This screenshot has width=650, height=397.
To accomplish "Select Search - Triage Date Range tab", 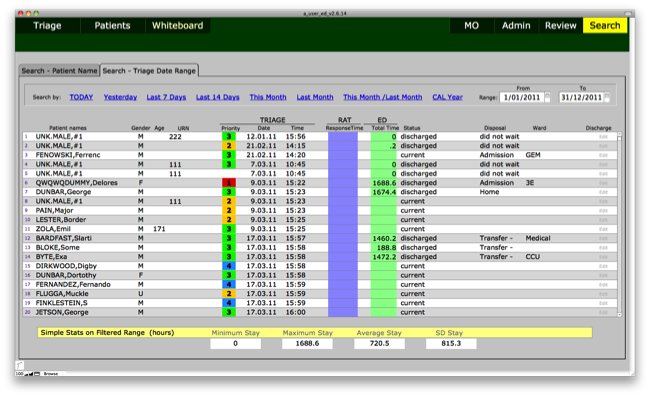I will coord(149,71).
